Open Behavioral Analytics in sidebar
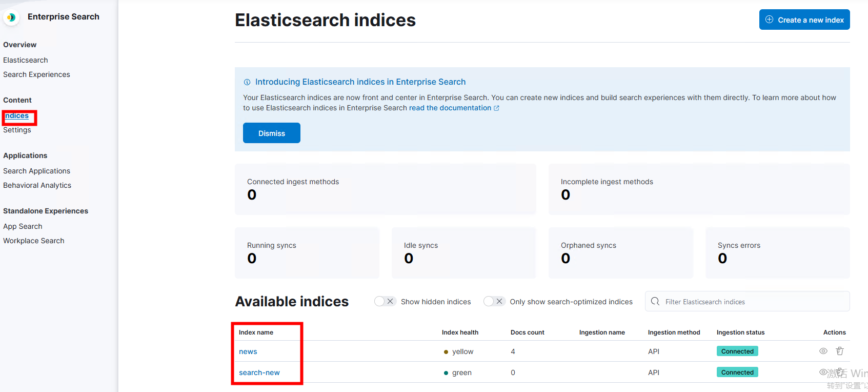This screenshot has height=392, width=868. click(37, 185)
